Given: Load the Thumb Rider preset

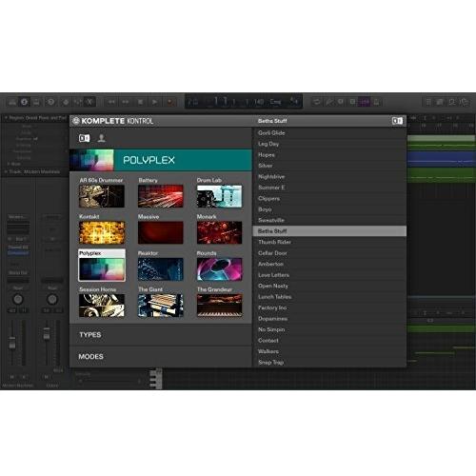Looking at the screenshot, I should (x=329, y=242).
